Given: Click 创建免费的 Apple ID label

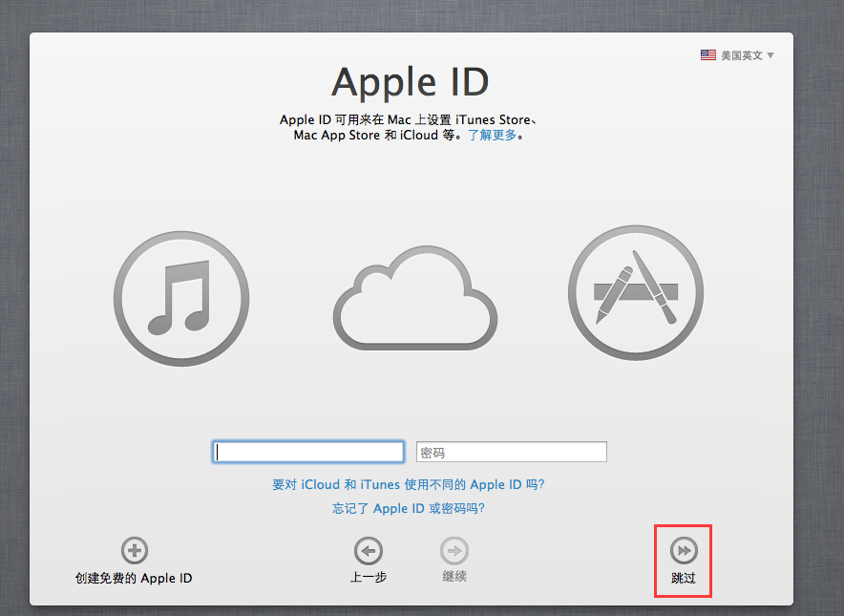Looking at the screenshot, I should [x=134, y=579].
